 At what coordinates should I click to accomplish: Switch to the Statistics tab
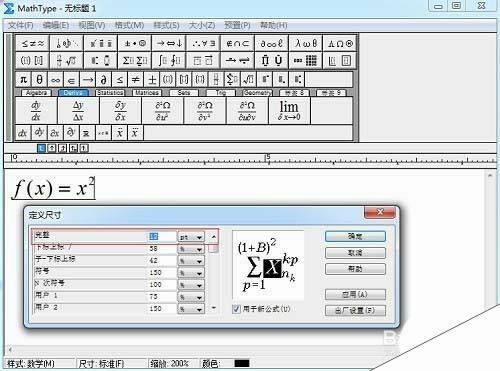pos(110,93)
